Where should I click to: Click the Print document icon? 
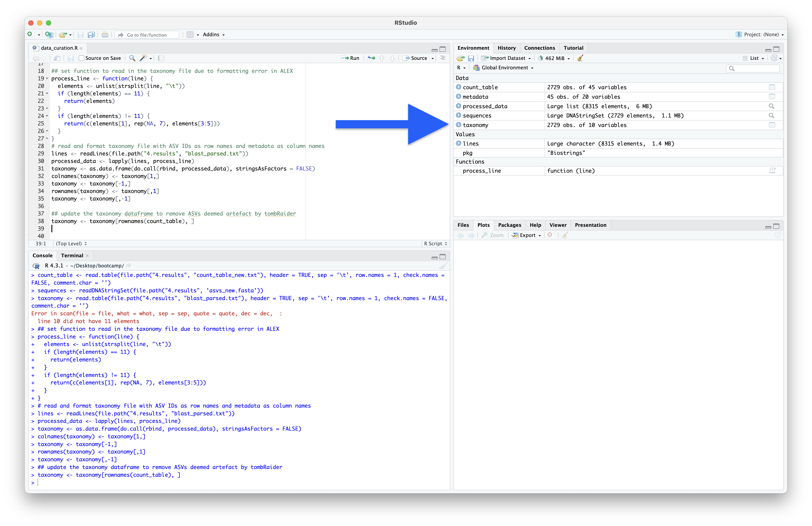[105, 34]
